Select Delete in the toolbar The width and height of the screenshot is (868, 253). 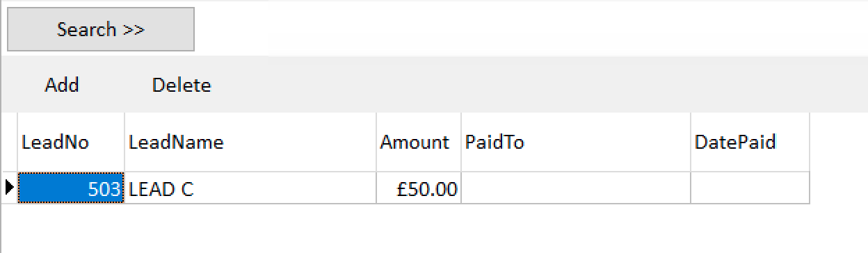pyautogui.click(x=181, y=85)
